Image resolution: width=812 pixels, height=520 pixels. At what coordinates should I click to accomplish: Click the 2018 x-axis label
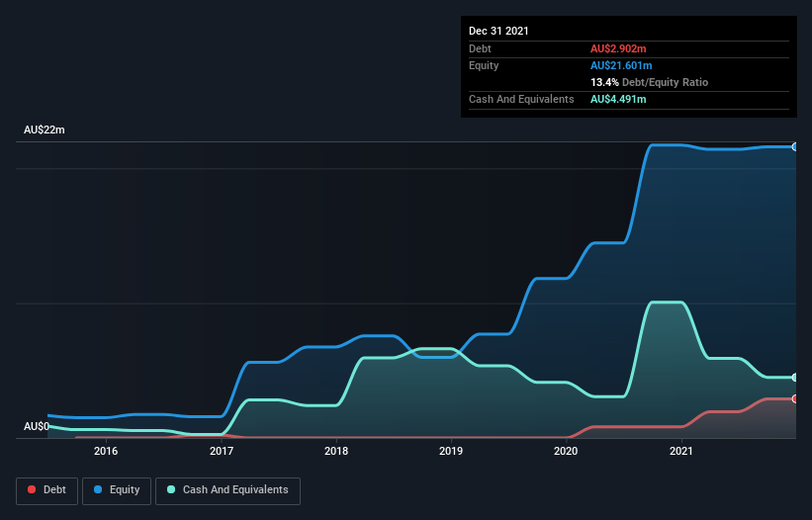pos(336,451)
